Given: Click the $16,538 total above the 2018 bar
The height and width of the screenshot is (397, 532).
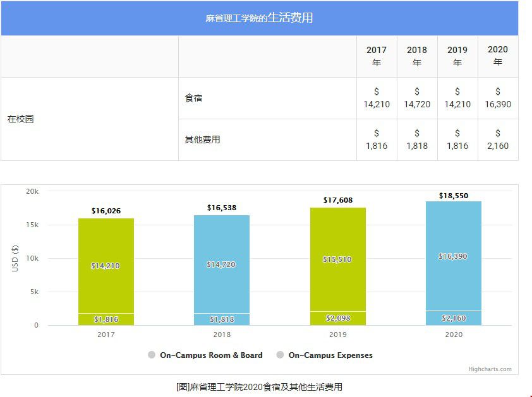Looking at the screenshot, I should click(x=222, y=208).
